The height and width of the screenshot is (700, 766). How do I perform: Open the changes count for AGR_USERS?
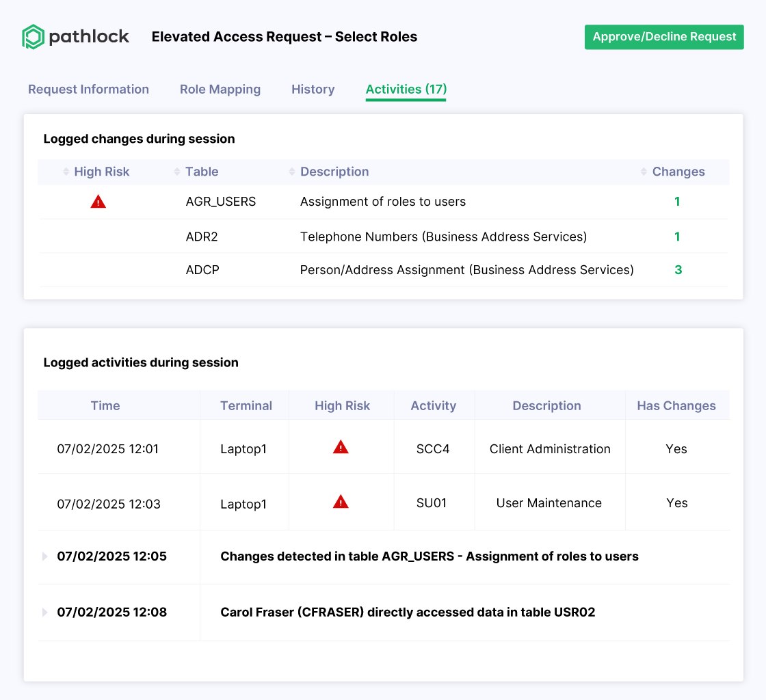click(x=677, y=202)
